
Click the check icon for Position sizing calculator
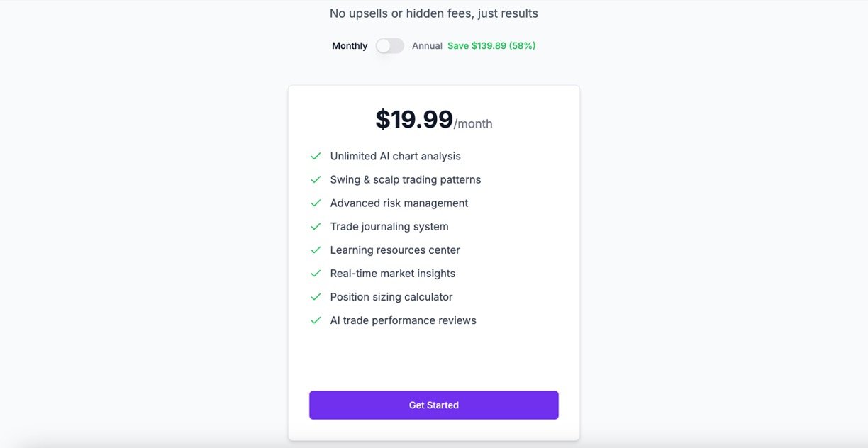coord(316,296)
